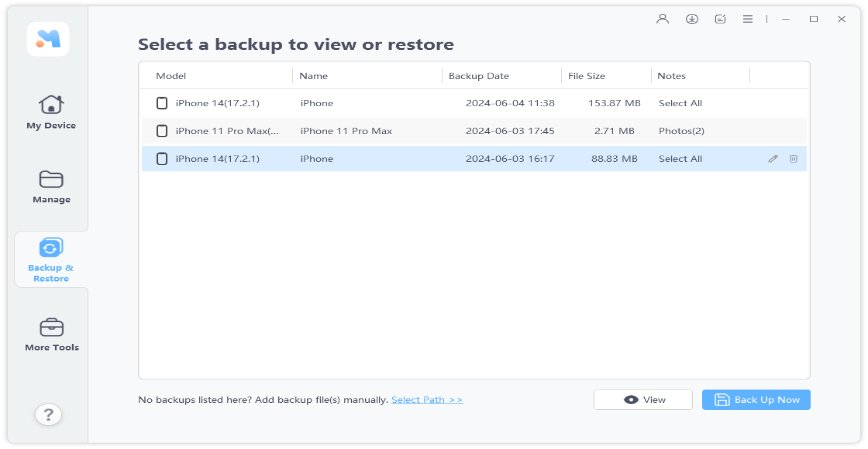Go to My Device section
The width and height of the screenshot is (868, 449).
51,111
